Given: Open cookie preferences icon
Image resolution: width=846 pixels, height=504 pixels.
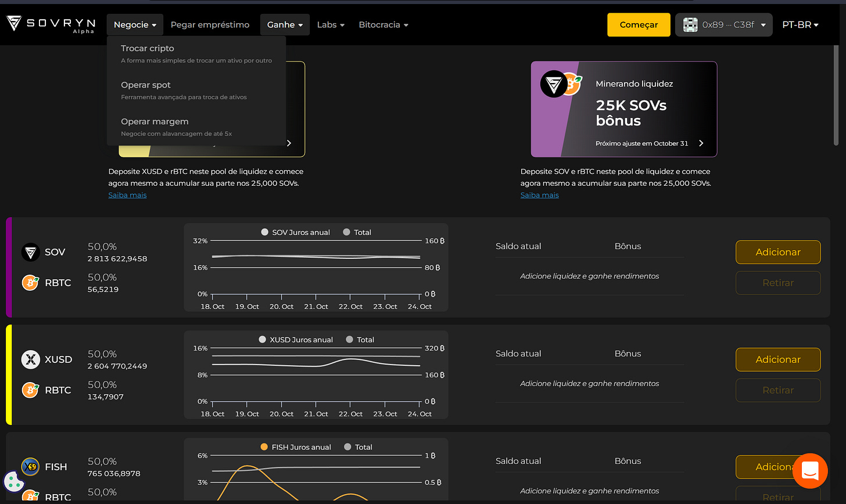Looking at the screenshot, I should pos(14,481).
